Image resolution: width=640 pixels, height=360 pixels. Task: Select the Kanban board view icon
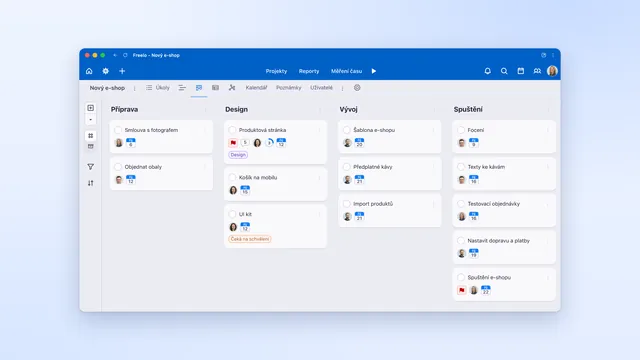tap(199, 88)
